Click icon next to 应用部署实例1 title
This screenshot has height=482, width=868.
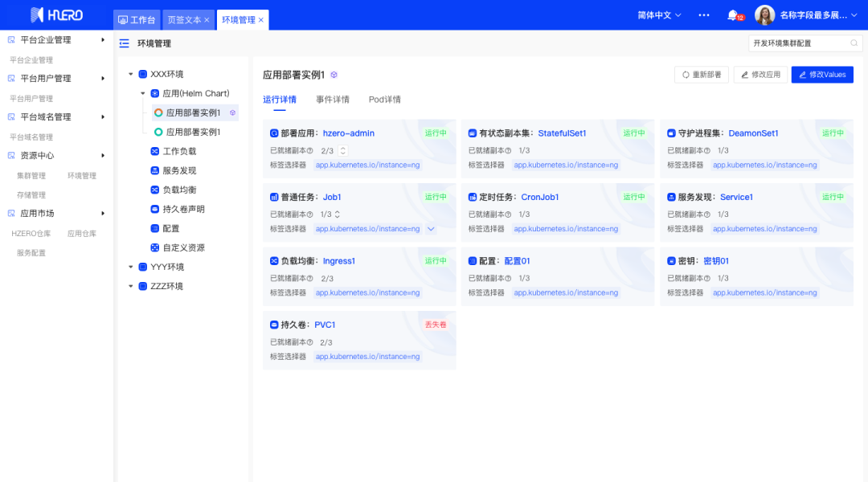click(334, 75)
